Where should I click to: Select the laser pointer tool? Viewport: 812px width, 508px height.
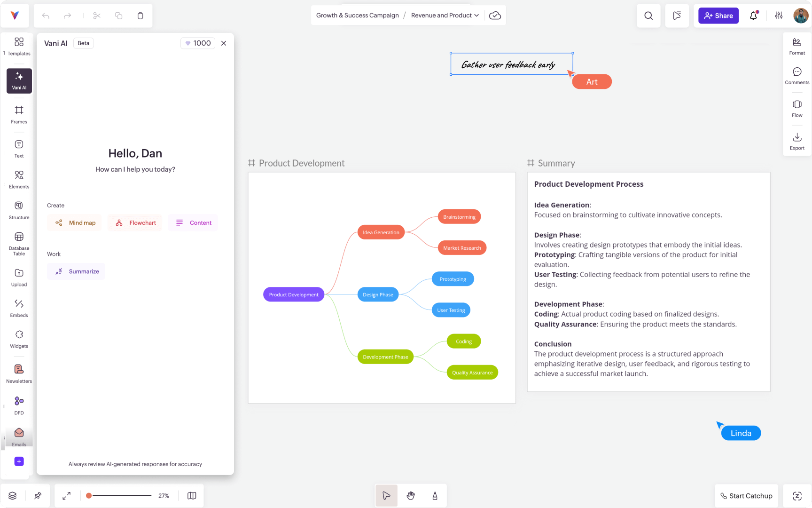coord(435,495)
